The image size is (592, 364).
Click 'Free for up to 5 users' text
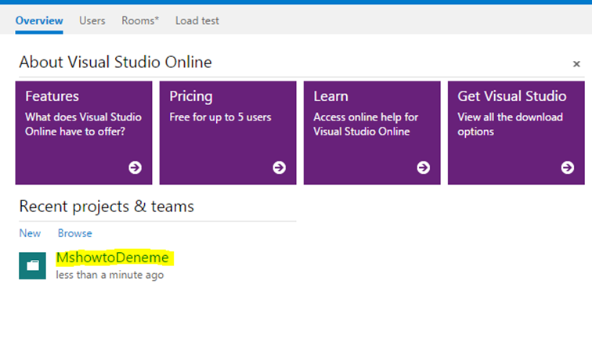(220, 117)
